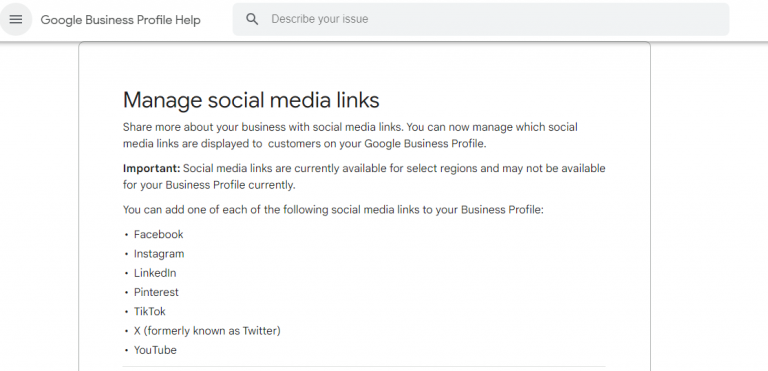Image resolution: width=768 pixels, height=371 pixels.
Task: Focus the "Describe your issue" search field
Action: (480, 19)
